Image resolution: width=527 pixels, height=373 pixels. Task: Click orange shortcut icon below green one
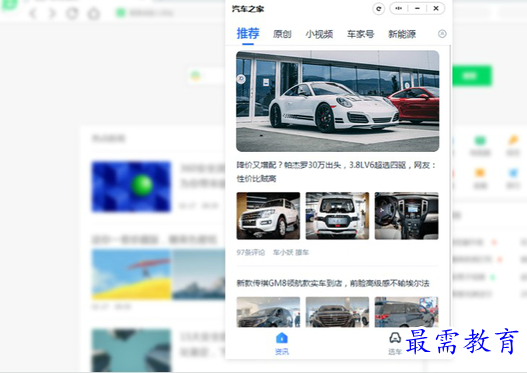[480, 173]
